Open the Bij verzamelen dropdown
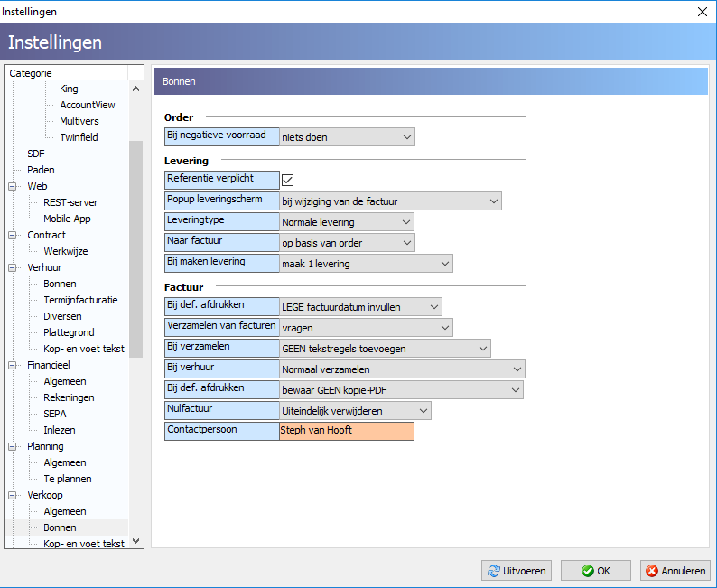The height and width of the screenshot is (588, 717). click(385, 349)
